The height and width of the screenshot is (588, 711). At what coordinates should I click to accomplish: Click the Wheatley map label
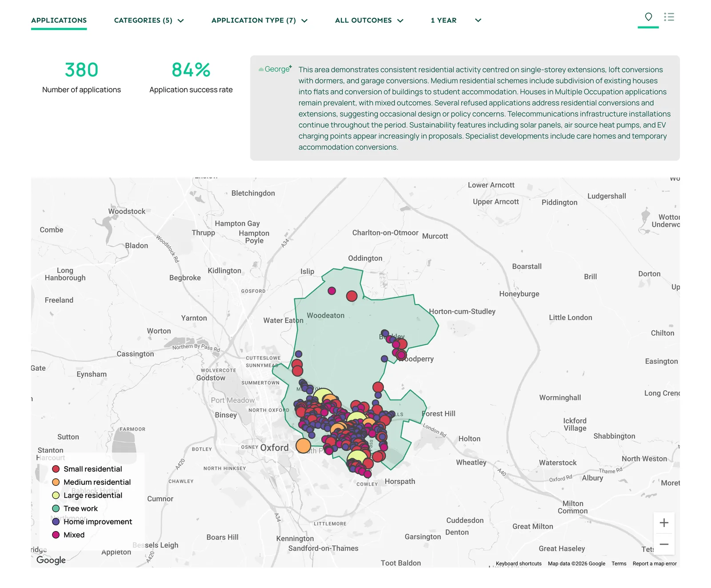tap(471, 463)
